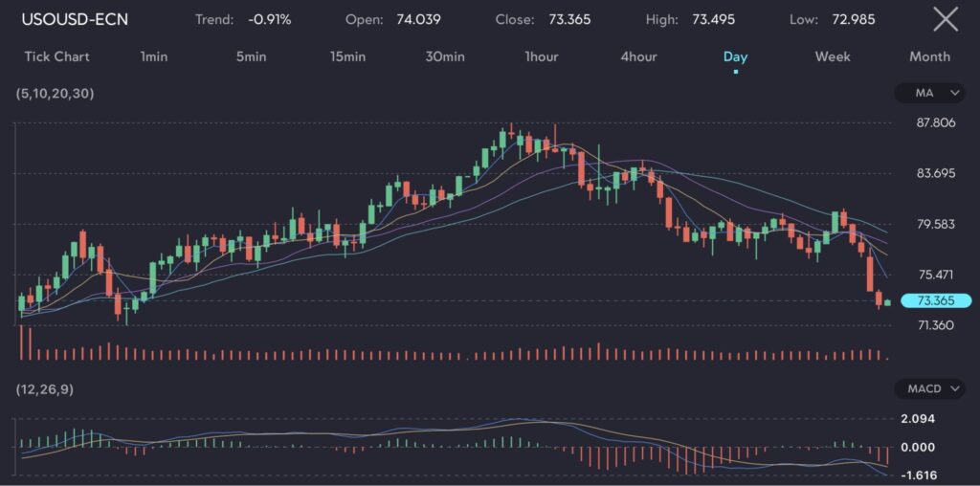Screen dimensions: 980x486
Task: Select the active Day timeframe
Action: click(x=735, y=56)
